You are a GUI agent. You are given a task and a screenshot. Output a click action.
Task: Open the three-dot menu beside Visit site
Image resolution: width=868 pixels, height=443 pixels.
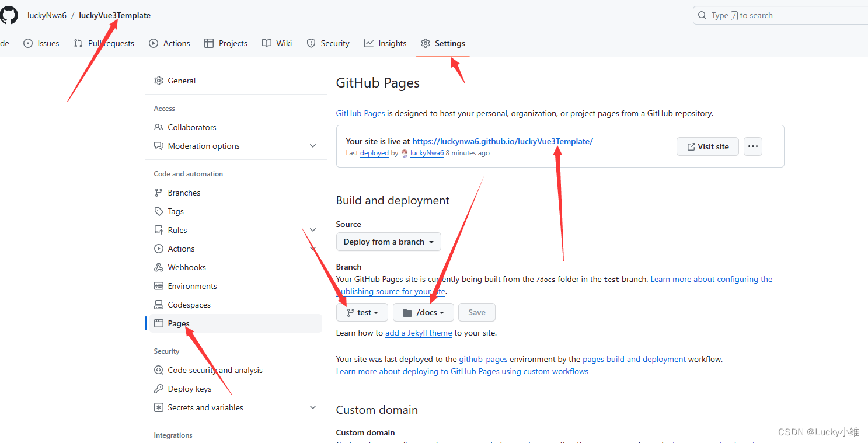753,146
